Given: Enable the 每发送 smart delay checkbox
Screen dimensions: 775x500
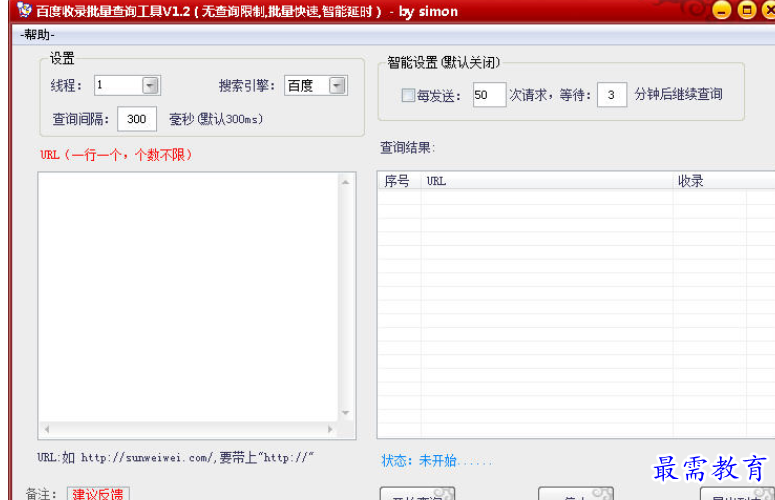Looking at the screenshot, I should coord(408,95).
